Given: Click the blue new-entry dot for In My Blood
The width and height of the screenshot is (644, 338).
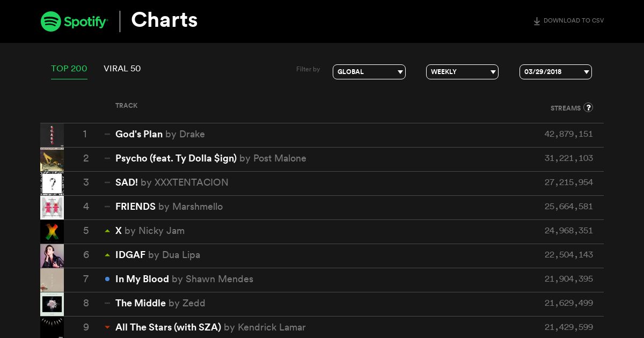Looking at the screenshot, I should pyautogui.click(x=107, y=279).
